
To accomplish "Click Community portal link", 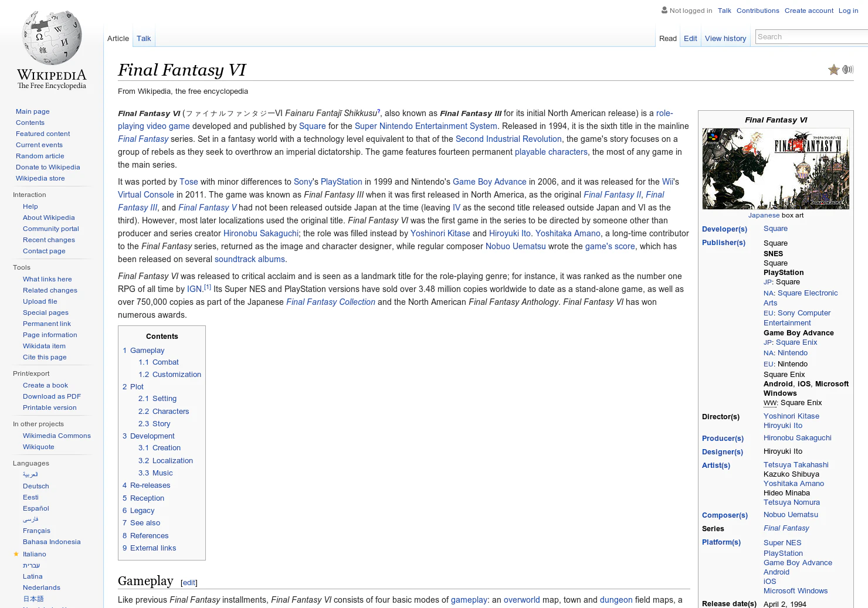I will pos(51,229).
